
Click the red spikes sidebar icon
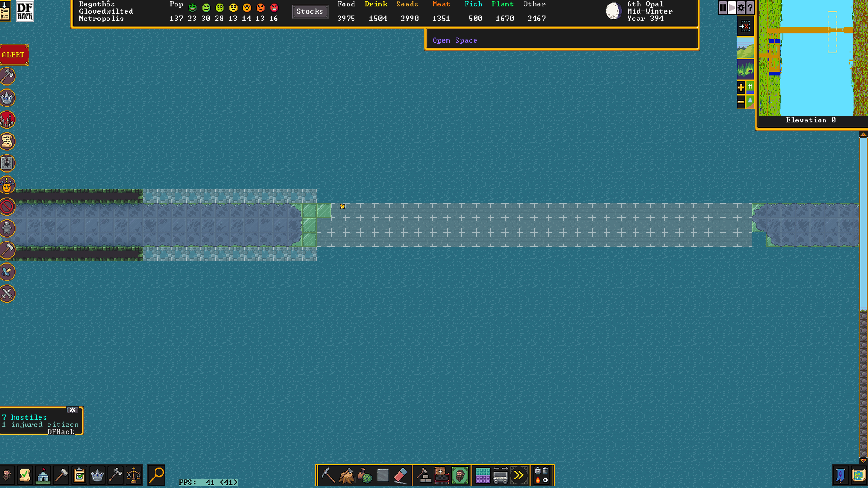7,120
